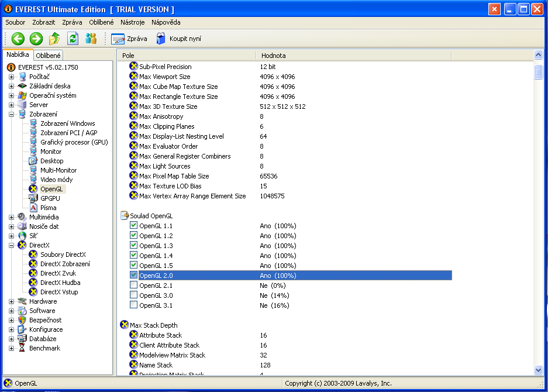This screenshot has height=392, width=548.
Task: Switch to the Oblíbené sidebar tab
Action: click(x=48, y=55)
